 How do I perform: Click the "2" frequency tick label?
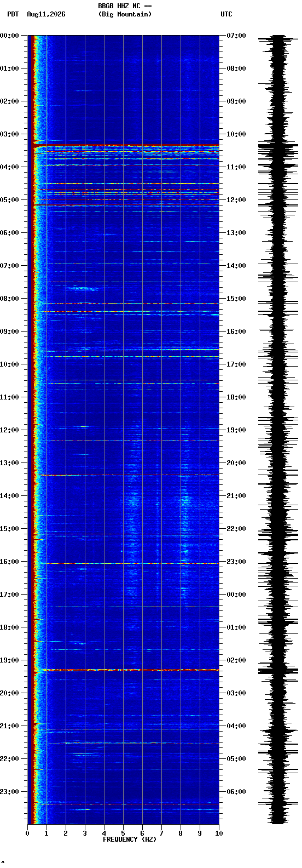(x=66, y=833)
